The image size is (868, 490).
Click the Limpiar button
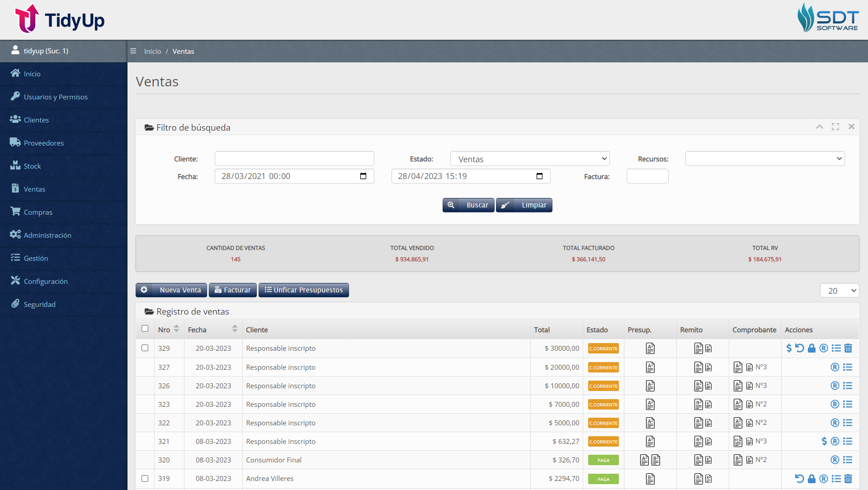coord(524,205)
